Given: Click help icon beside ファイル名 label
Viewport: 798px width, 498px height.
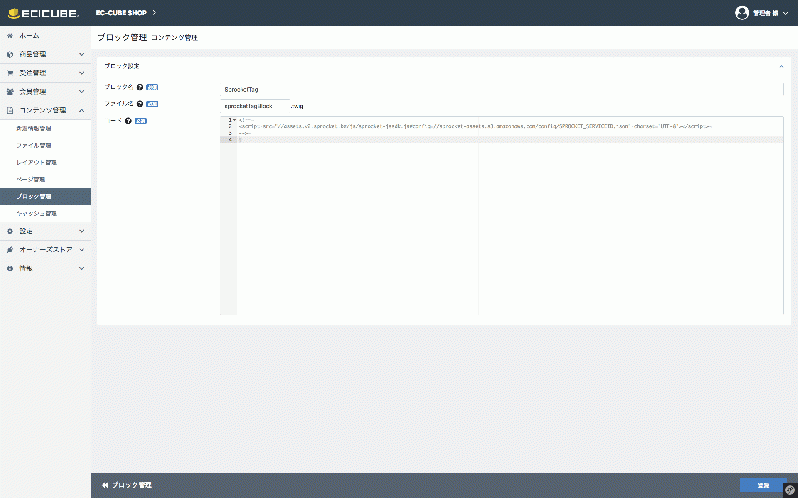Looking at the screenshot, I should 140,104.
